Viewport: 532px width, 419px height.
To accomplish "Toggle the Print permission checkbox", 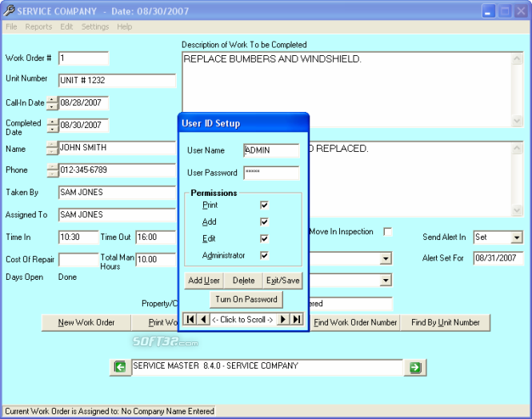I will pos(264,205).
